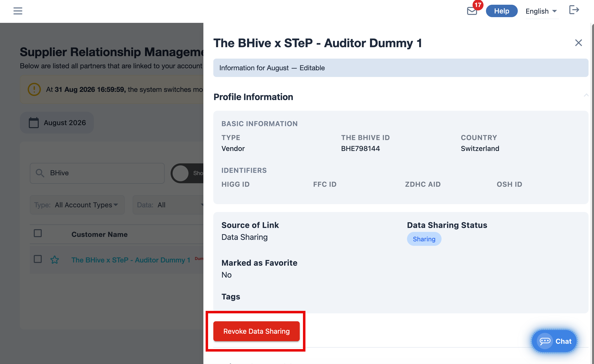Screen dimensions: 594x364
Task: Open the hamburger navigation menu
Action: point(18,11)
